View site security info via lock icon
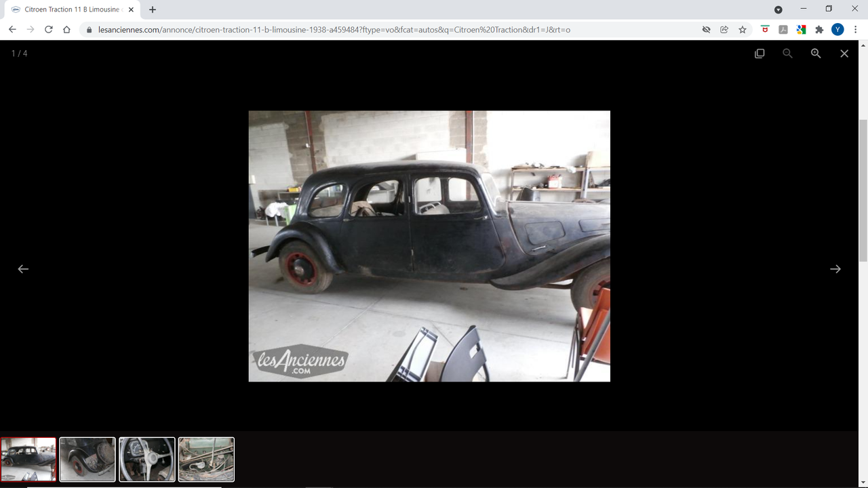Screen dimensions: 868x488 89,30
